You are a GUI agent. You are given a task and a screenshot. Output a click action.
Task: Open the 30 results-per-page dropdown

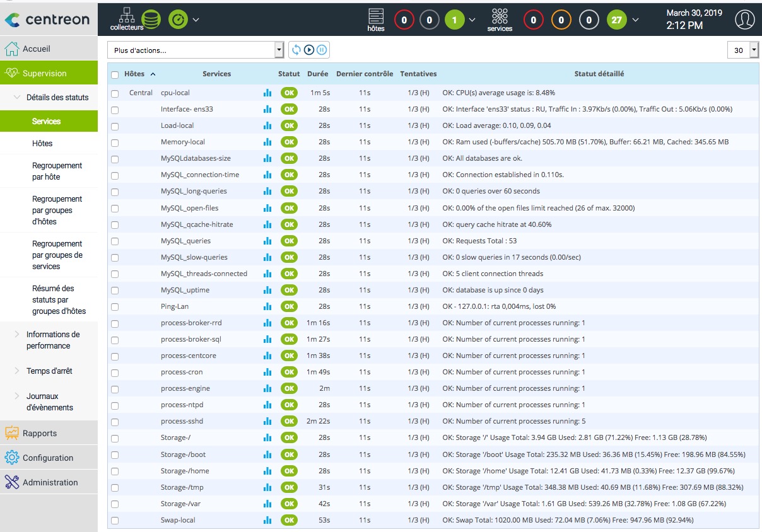point(742,50)
